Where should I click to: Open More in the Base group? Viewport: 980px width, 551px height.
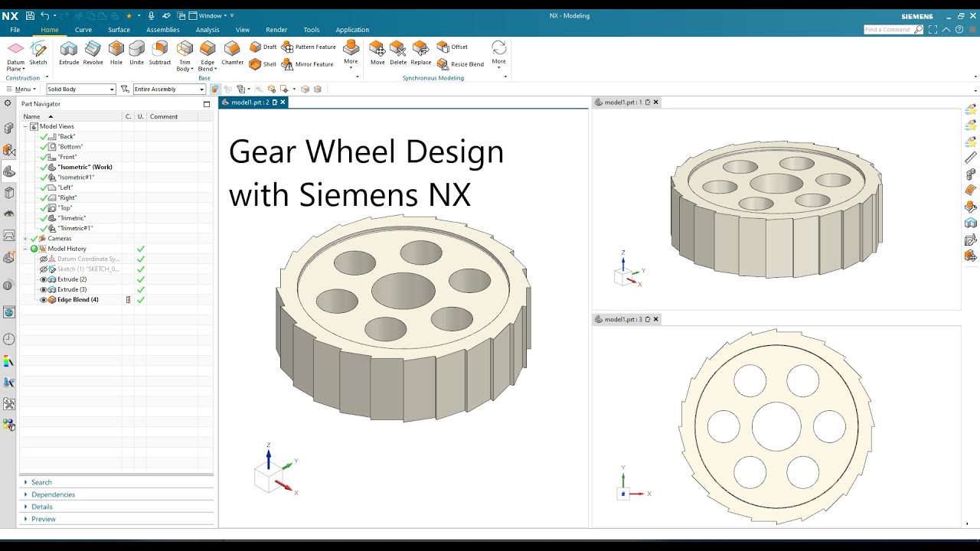(351, 53)
